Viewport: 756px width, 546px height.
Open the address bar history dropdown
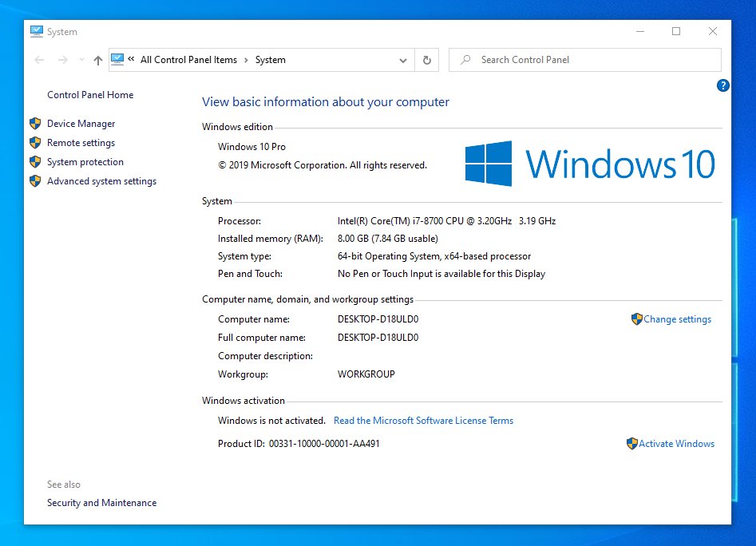click(x=403, y=60)
